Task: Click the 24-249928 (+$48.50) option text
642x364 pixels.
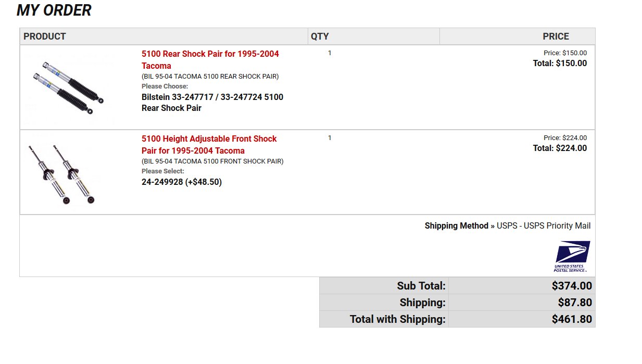Action: coord(182,182)
